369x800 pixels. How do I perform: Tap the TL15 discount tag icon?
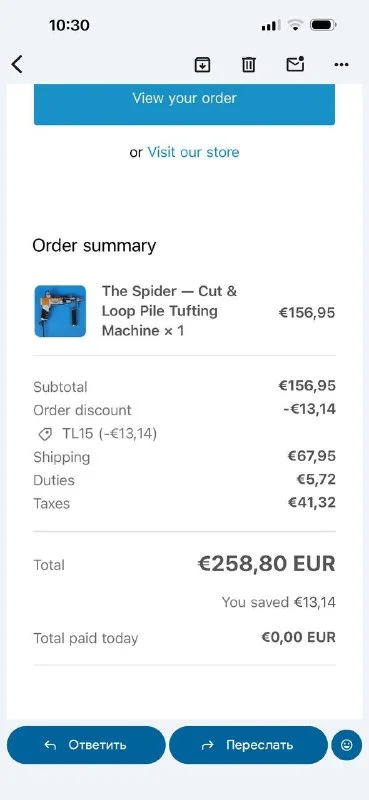[45, 434]
